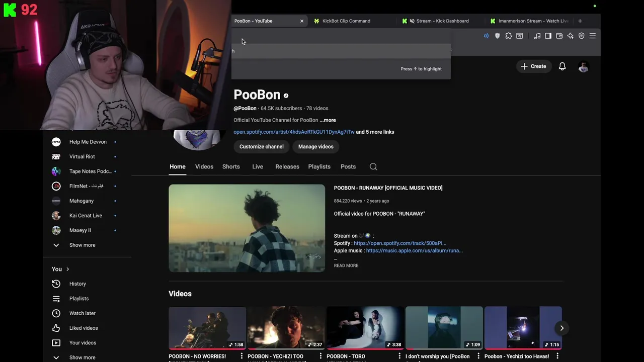This screenshot has width=644, height=362.
Task: Click the Create button
Action: point(533,66)
